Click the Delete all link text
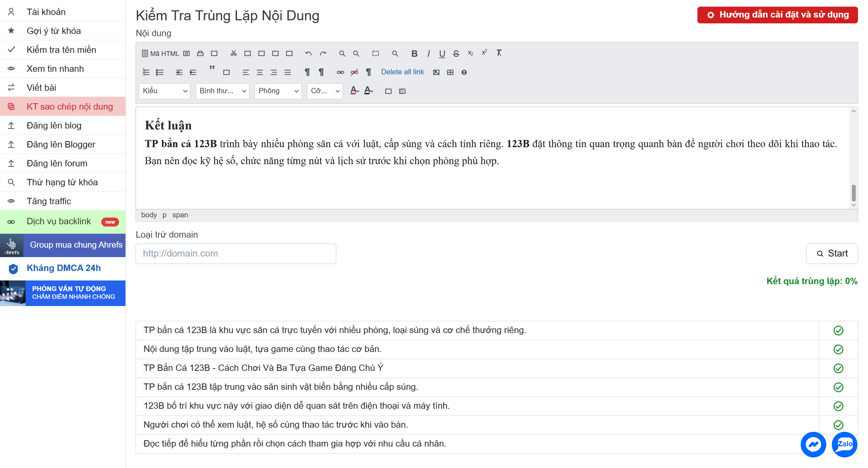Image resolution: width=868 pixels, height=468 pixels. tap(402, 72)
